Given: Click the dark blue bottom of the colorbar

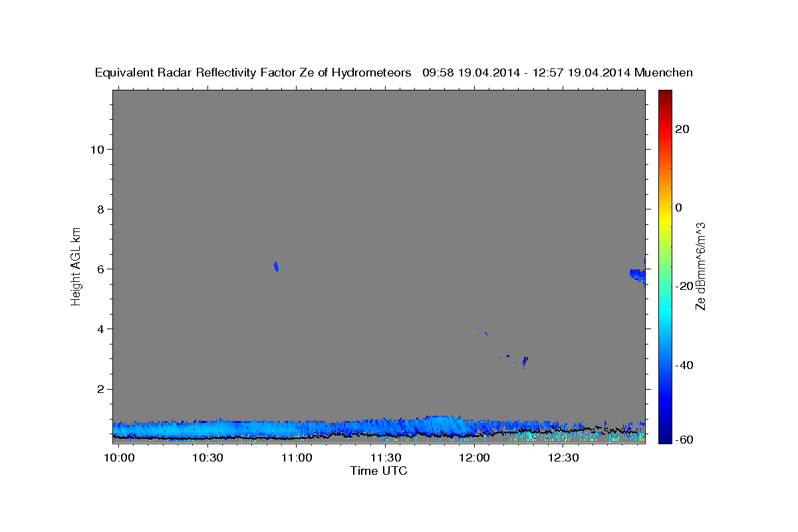Looking at the screenshot, I should pyautogui.click(x=665, y=437).
